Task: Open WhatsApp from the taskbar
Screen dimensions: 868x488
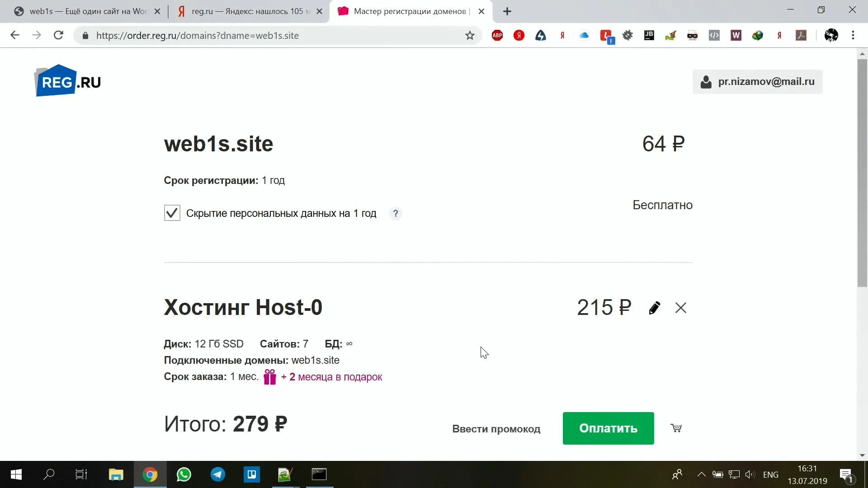Action: [184, 474]
